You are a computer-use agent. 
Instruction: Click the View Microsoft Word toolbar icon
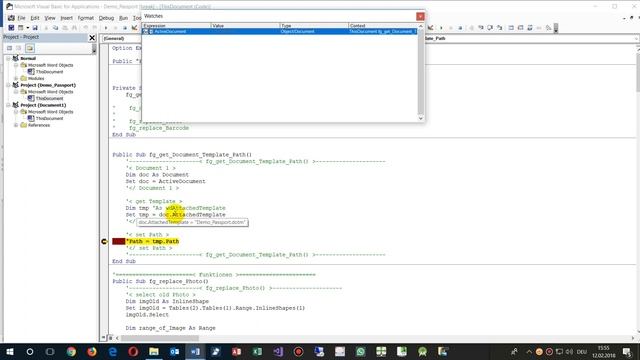coord(11,28)
